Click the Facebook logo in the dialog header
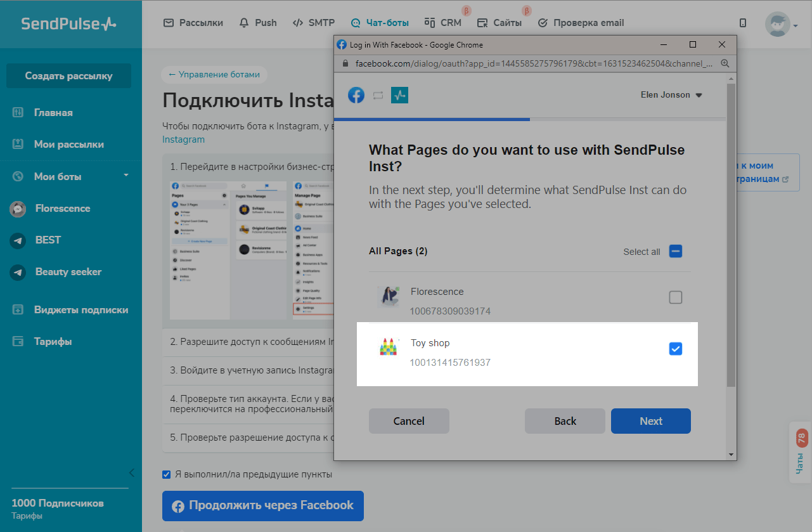This screenshot has width=812, height=532. click(x=356, y=95)
